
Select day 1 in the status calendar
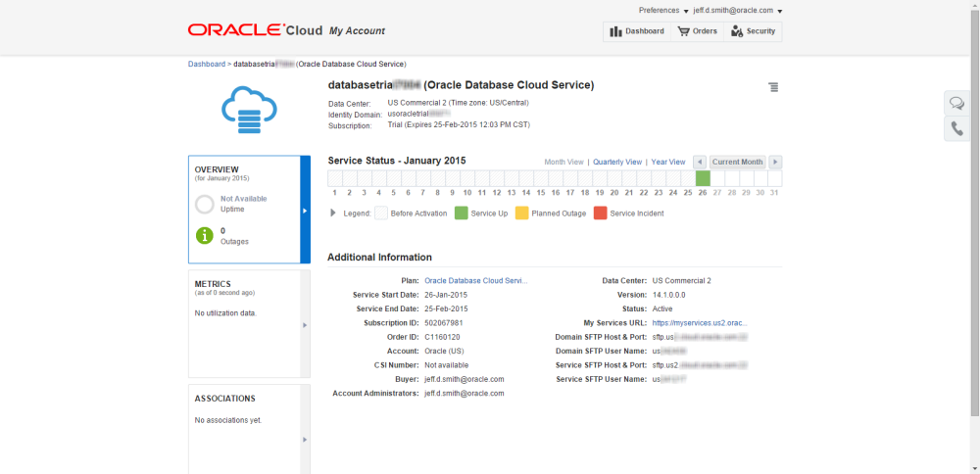pyautogui.click(x=335, y=178)
